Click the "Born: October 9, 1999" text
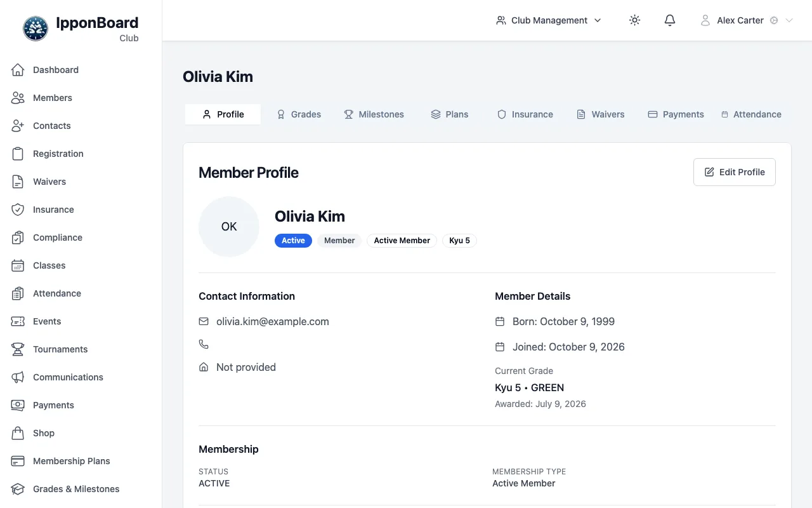812x508 pixels. (x=563, y=321)
